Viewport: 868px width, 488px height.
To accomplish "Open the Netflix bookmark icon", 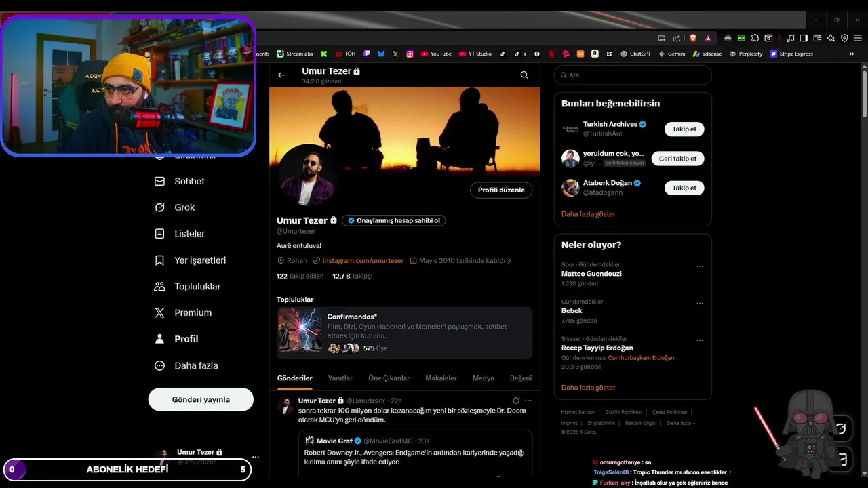I will click(x=551, y=54).
